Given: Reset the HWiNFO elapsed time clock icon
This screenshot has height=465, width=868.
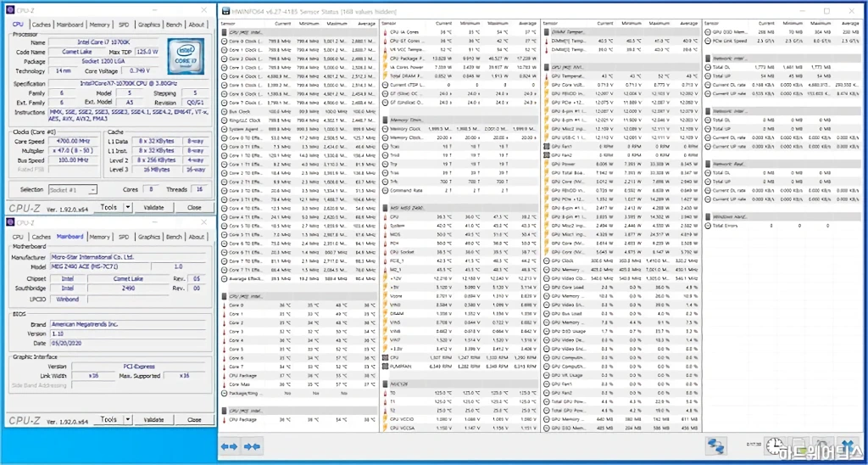Looking at the screenshot, I should (x=776, y=445).
